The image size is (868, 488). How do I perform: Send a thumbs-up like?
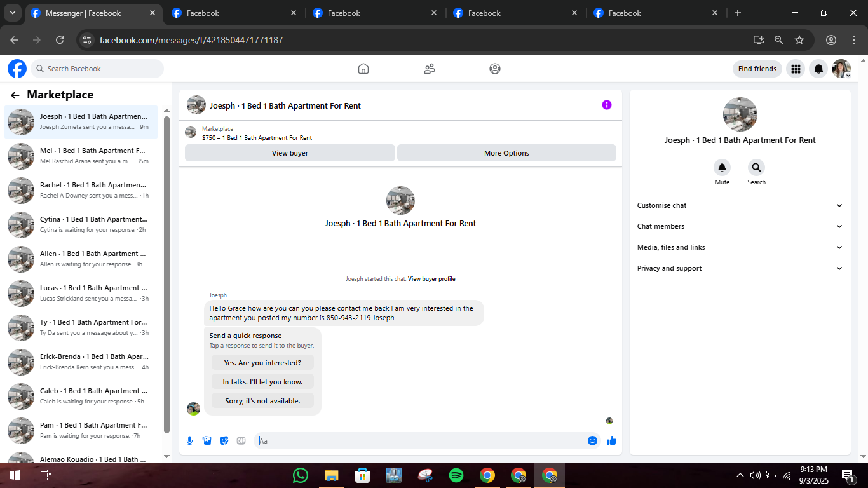pyautogui.click(x=611, y=441)
